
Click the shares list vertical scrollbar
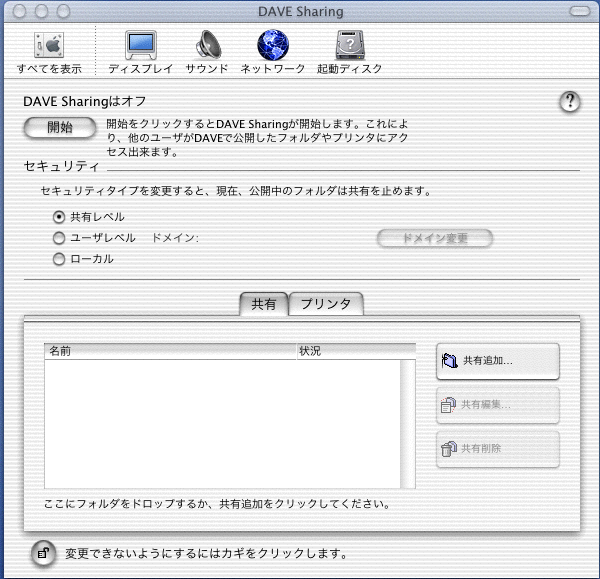click(x=408, y=424)
